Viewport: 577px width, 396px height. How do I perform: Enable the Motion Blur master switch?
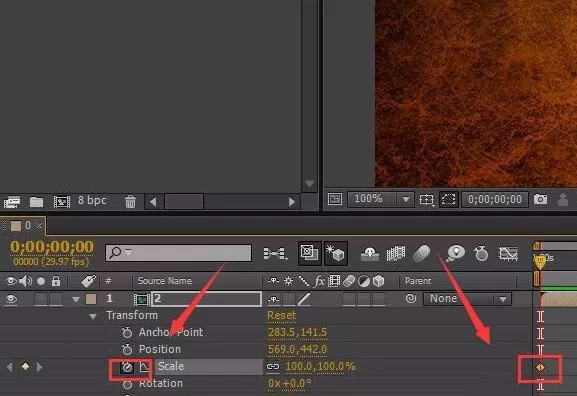pos(422,253)
